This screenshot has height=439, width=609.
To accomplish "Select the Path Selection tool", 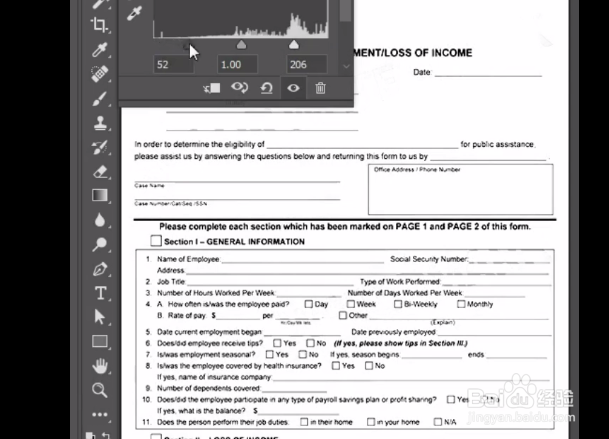I will click(x=99, y=317).
